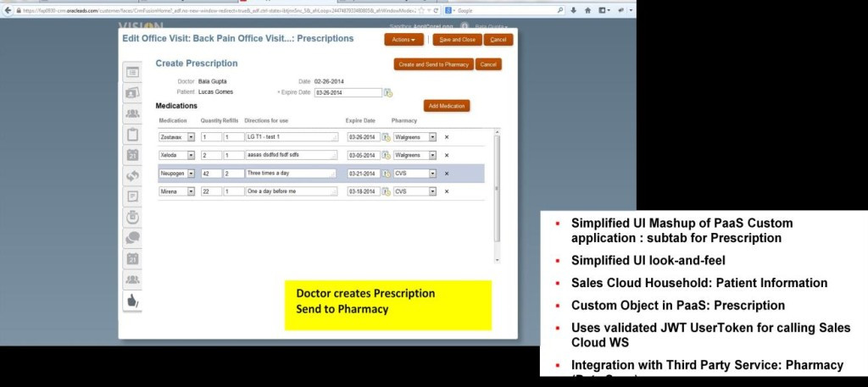Expand the Neupogen medication dropdown
The image size is (868, 387).
click(191, 174)
